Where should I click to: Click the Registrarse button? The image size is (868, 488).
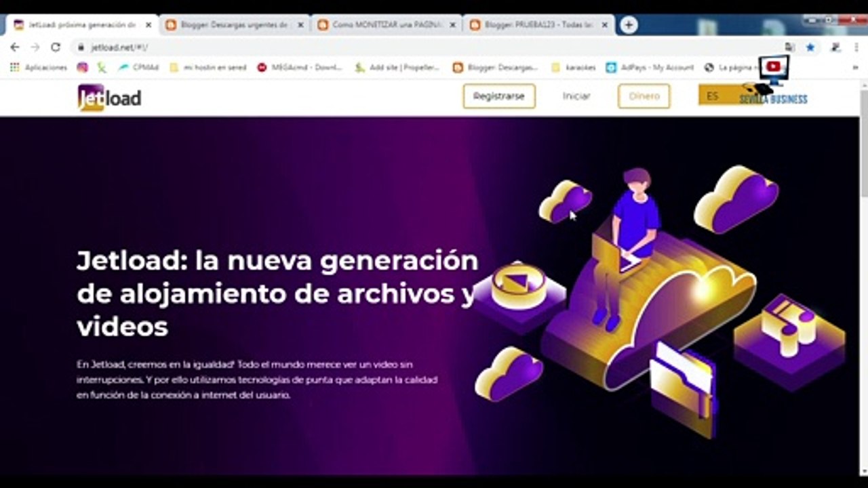tap(499, 96)
